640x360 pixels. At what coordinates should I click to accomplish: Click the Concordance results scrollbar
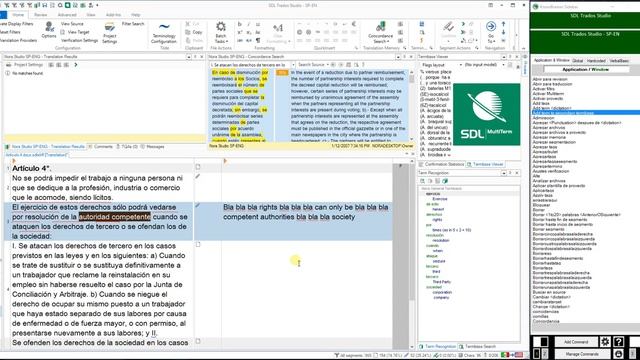[411, 105]
